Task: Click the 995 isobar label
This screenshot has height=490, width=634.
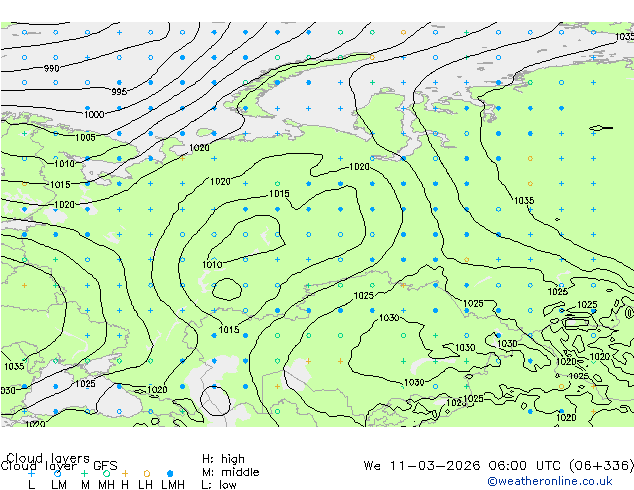Action: click(119, 92)
